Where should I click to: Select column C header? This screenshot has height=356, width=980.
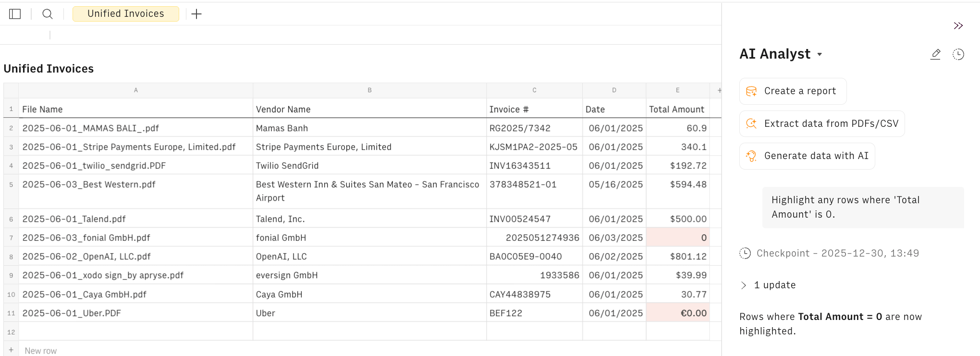534,90
